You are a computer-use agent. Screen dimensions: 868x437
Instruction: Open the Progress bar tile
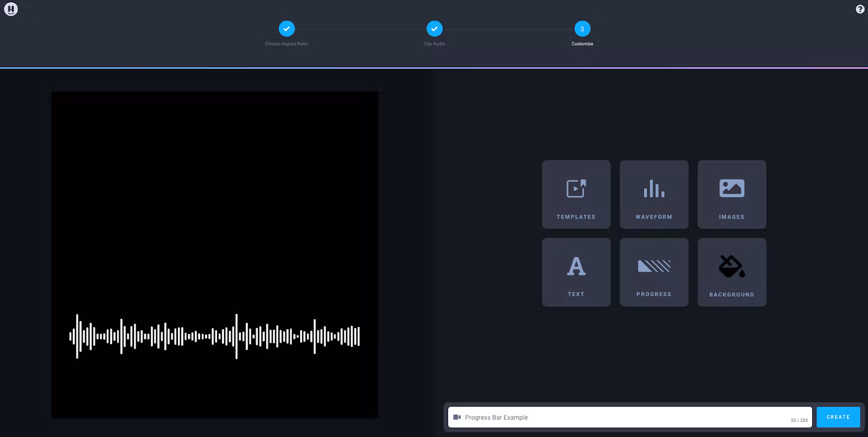tap(654, 272)
